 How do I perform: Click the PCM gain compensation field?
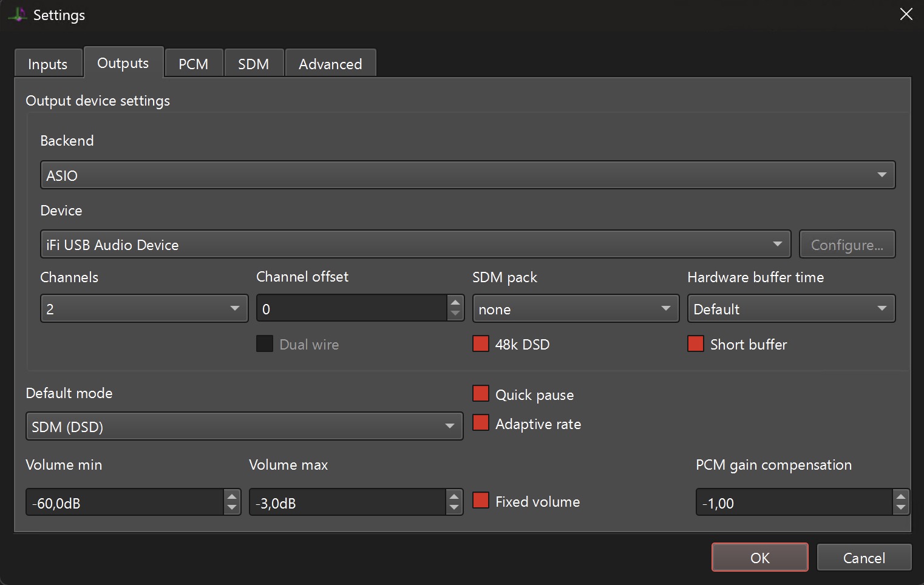794,502
